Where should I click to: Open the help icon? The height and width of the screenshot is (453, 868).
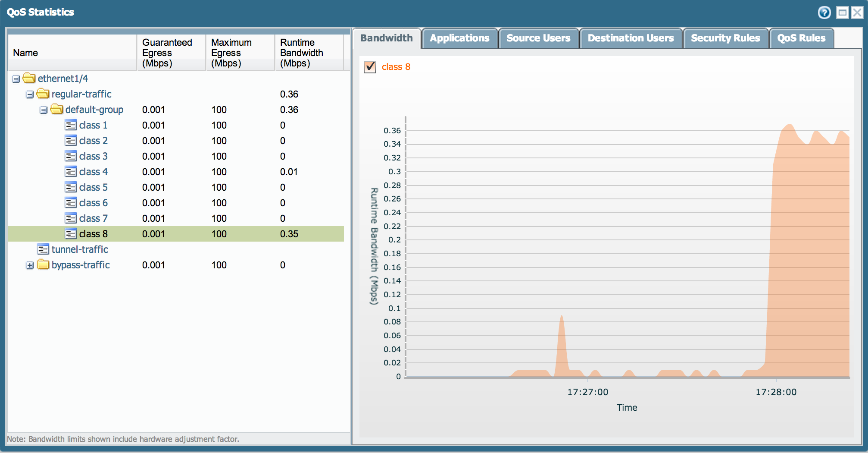point(824,13)
